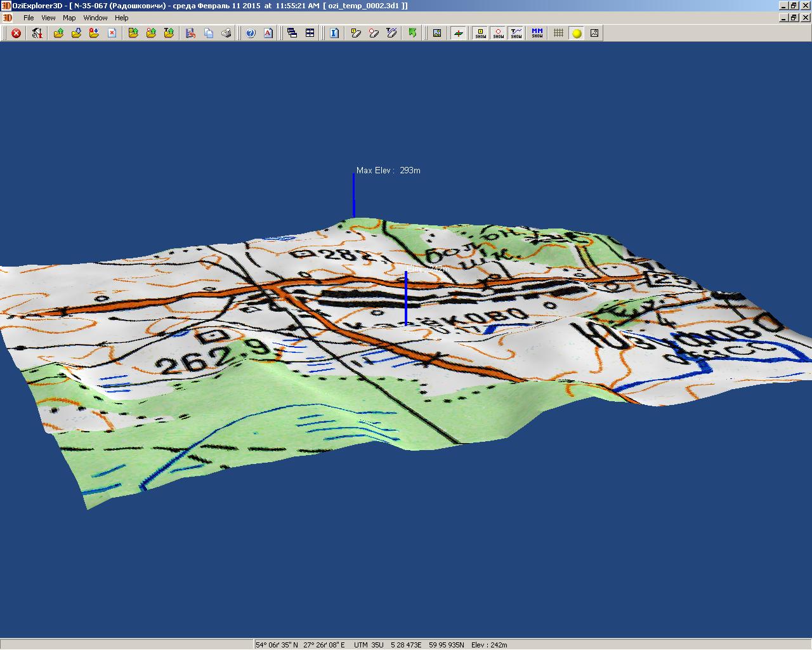Click the red exit button in toolbar
Viewport: 812px width, 650px height.
pyautogui.click(x=16, y=33)
